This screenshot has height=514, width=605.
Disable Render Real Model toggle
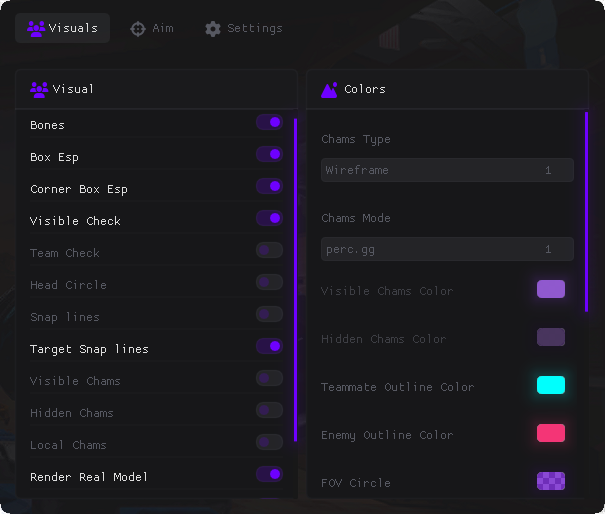[x=269, y=474]
